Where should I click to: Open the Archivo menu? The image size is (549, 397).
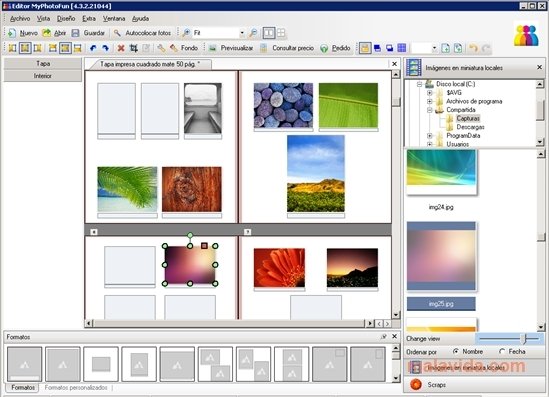point(20,19)
